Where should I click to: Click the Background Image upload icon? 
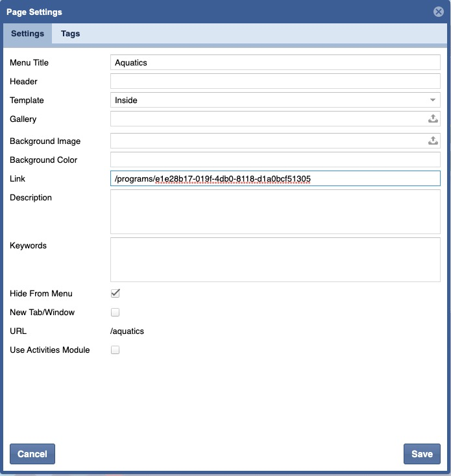tap(433, 141)
